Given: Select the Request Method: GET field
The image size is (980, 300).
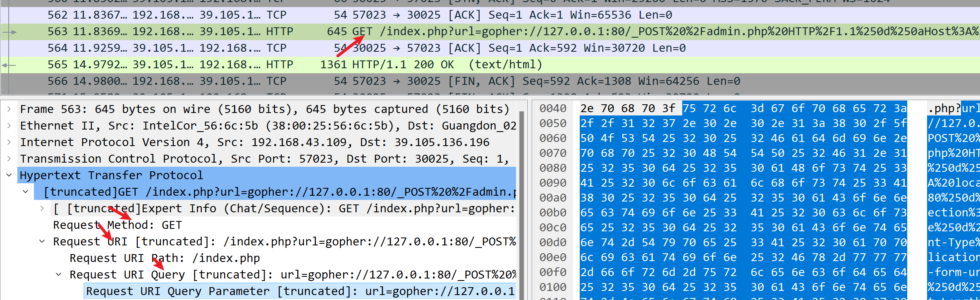Looking at the screenshot, I should (x=117, y=225).
